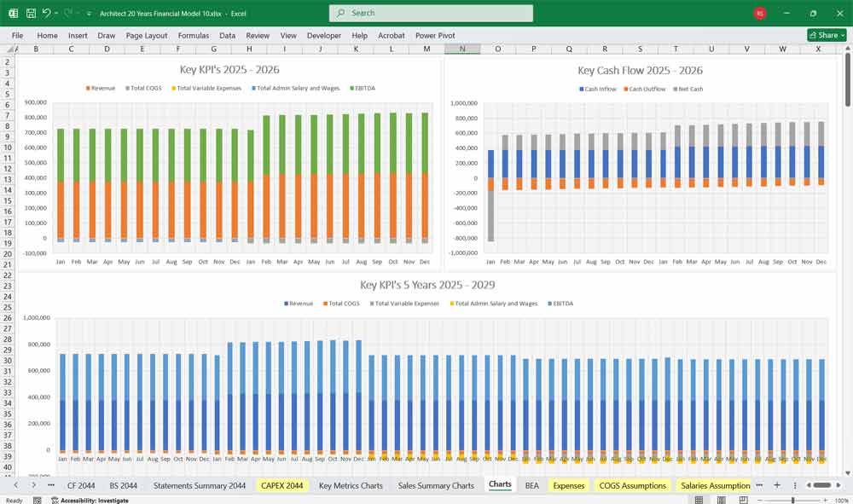The width and height of the screenshot is (853, 504).
Task: Select Page Layout view from the status bar
Action: pos(722,500)
